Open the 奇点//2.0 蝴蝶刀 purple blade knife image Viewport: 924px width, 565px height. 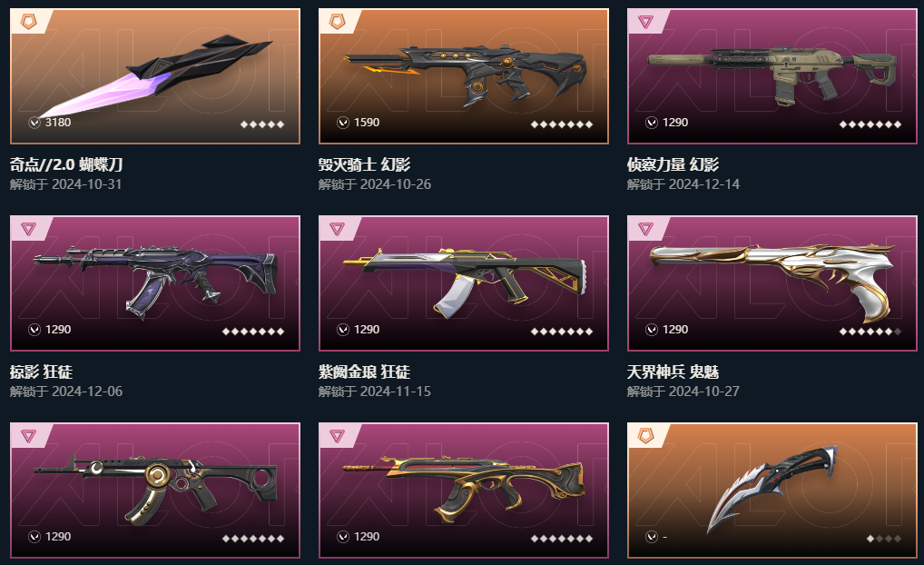(x=155, y=75)
